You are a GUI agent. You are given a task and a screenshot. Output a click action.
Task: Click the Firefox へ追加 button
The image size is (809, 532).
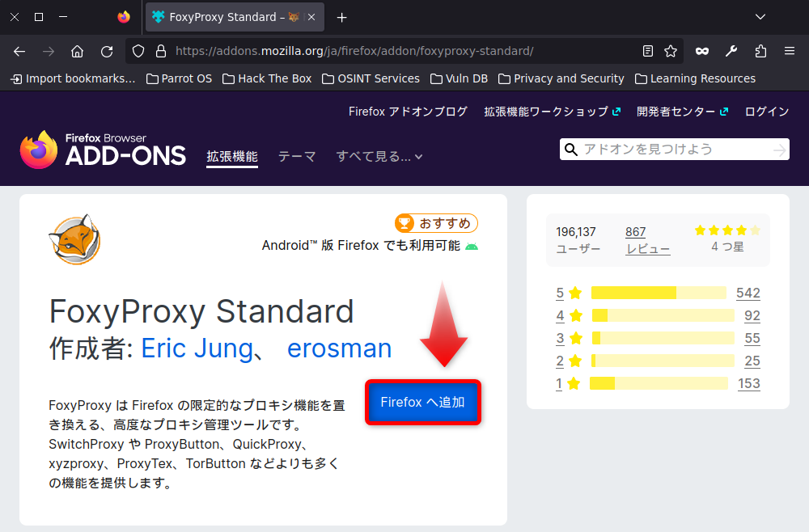[x=423, y=403]
